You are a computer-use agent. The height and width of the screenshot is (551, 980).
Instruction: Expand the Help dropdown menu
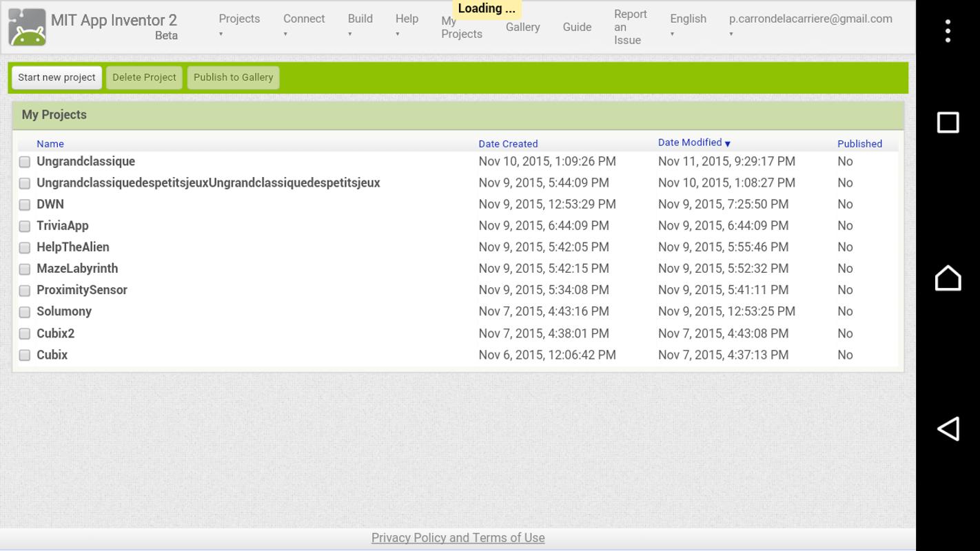[407, 24]
